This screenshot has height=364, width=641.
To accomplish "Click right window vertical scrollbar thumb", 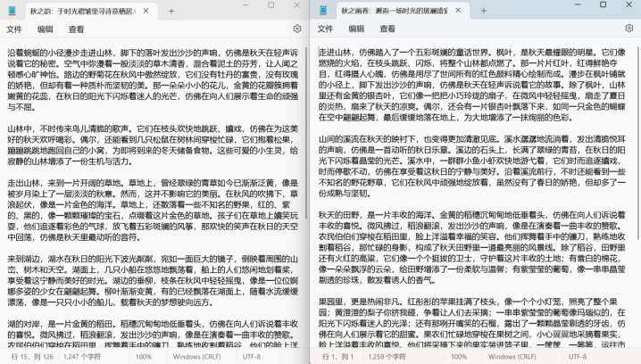I will [638, 143].
